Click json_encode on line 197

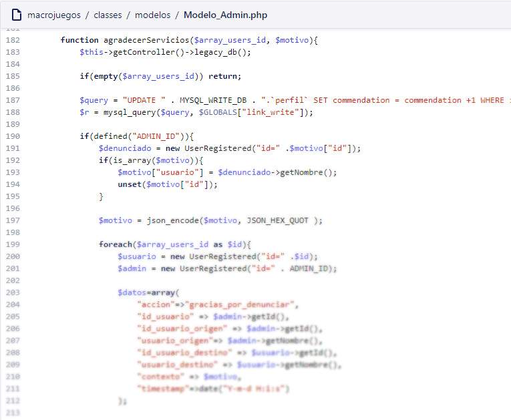coord(173,220)
